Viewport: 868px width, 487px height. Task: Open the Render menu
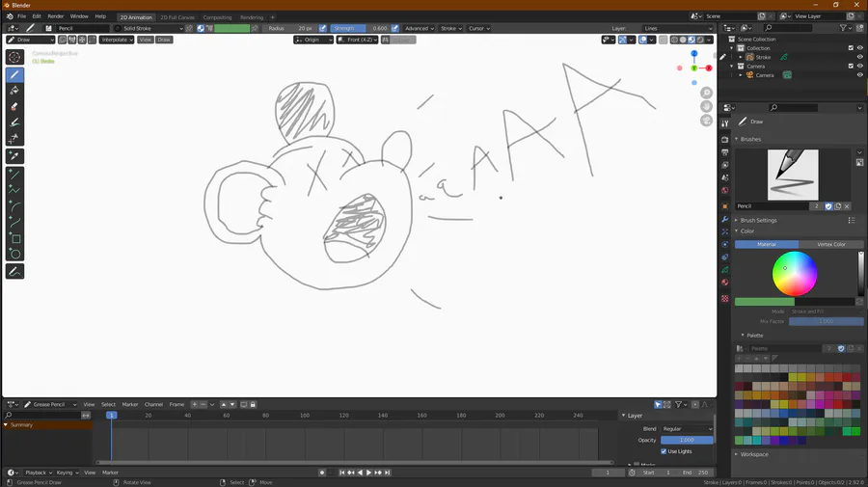(x=55, y=16)
